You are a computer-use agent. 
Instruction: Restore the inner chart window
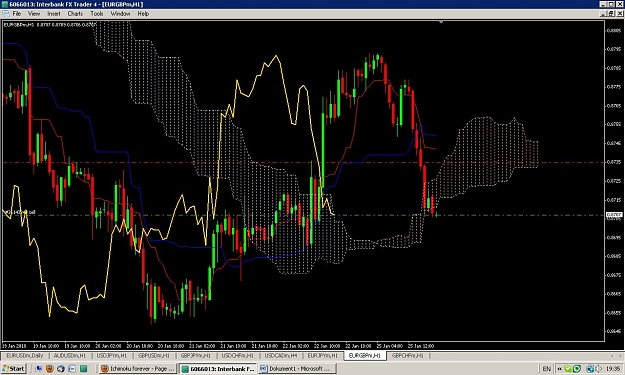click(x=611, y=14)
